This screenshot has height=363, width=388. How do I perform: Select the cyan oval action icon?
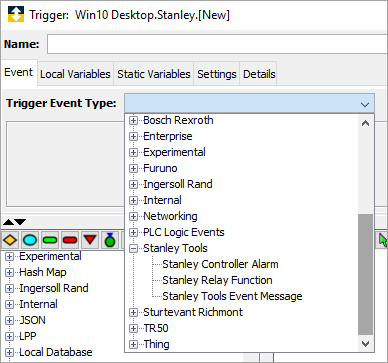[30, 240]
